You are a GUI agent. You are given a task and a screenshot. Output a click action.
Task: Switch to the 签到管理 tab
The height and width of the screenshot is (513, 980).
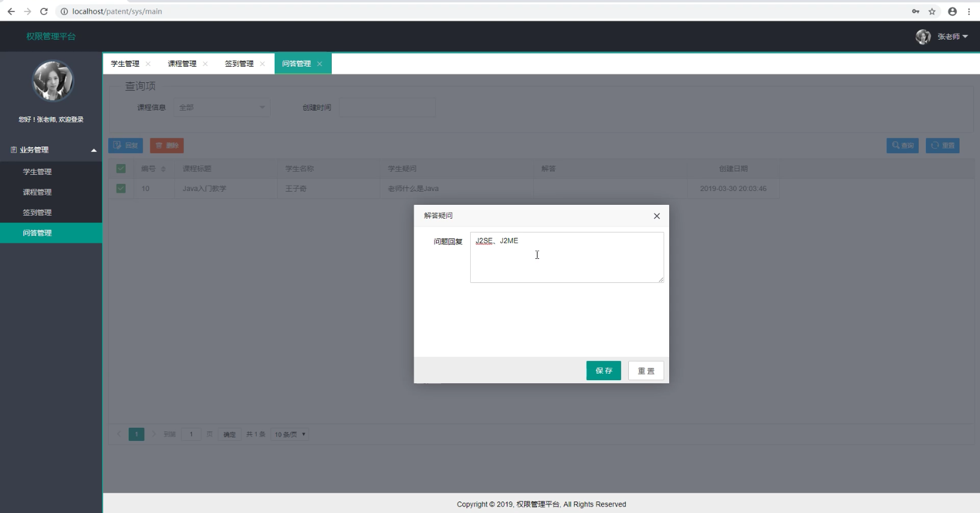(239, 64)
